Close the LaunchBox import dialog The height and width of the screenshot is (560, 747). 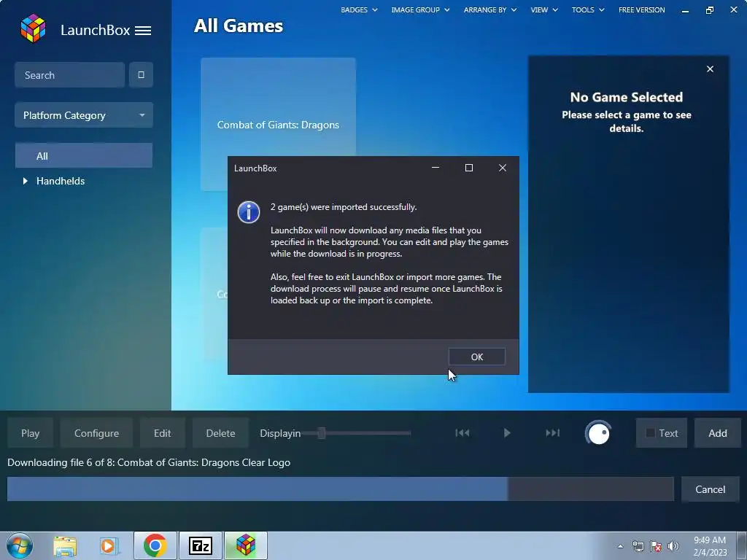502,168
